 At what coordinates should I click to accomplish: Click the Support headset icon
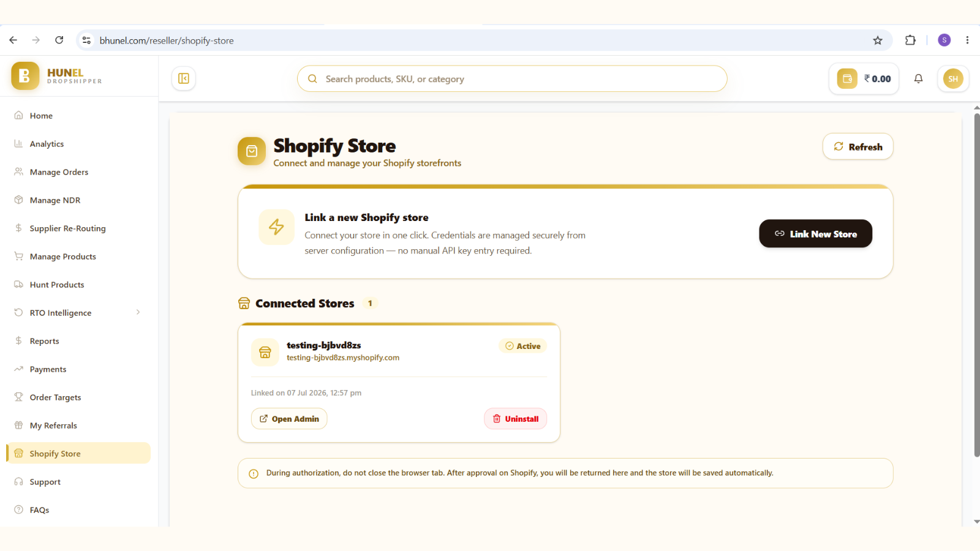pos(18,481)
